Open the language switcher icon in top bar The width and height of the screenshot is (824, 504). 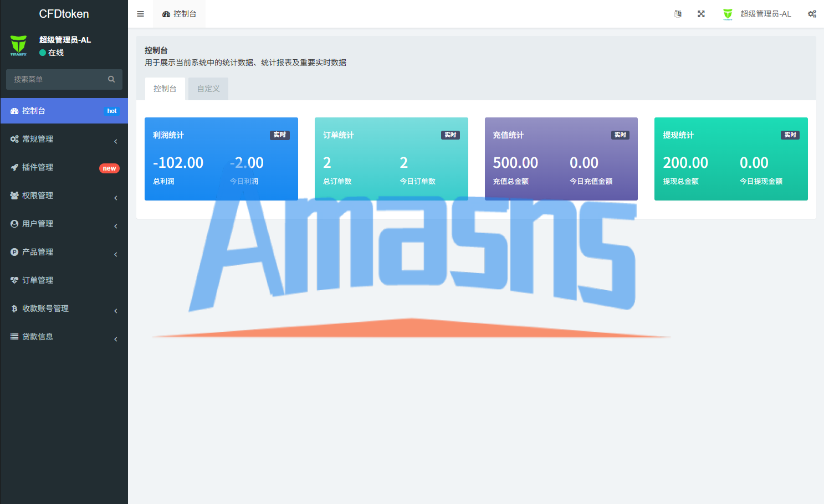tap(678, 14)
